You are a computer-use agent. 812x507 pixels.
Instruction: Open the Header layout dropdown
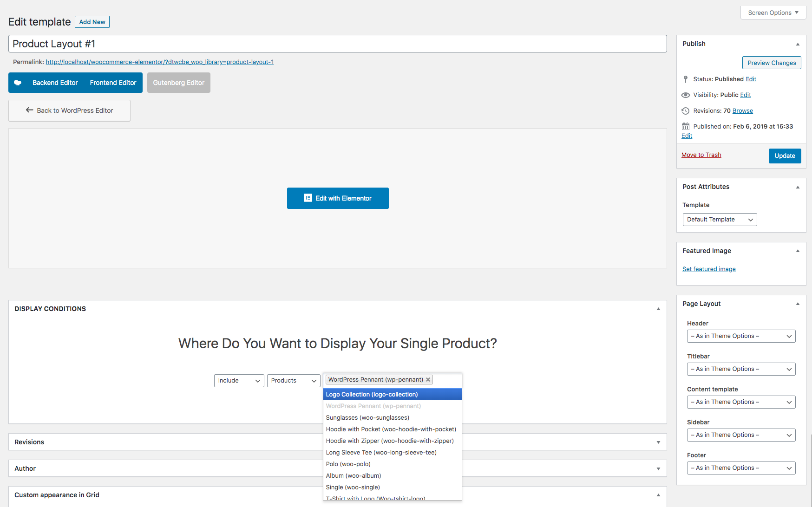(741, 336)
